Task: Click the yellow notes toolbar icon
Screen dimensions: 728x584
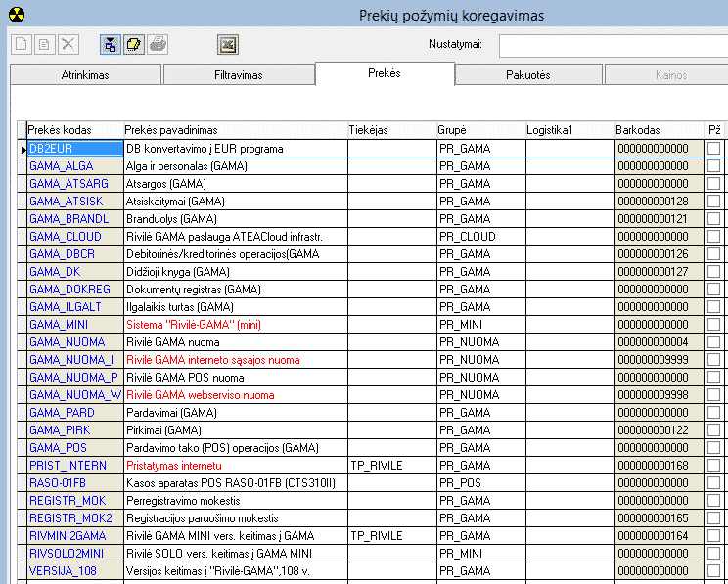Action: 134,44
